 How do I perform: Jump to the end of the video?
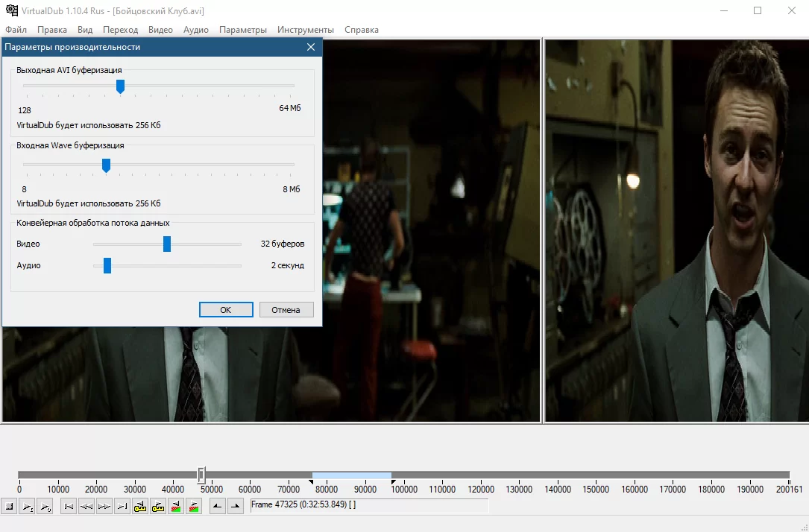(x=122, y=507)
